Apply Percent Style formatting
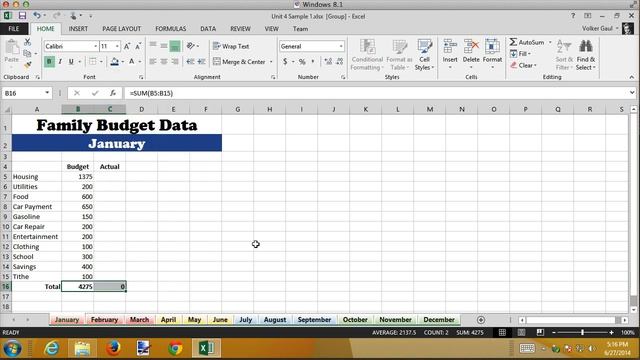This screenshot has height=360, width=640. pyautogui.click(x=302, y=62)
